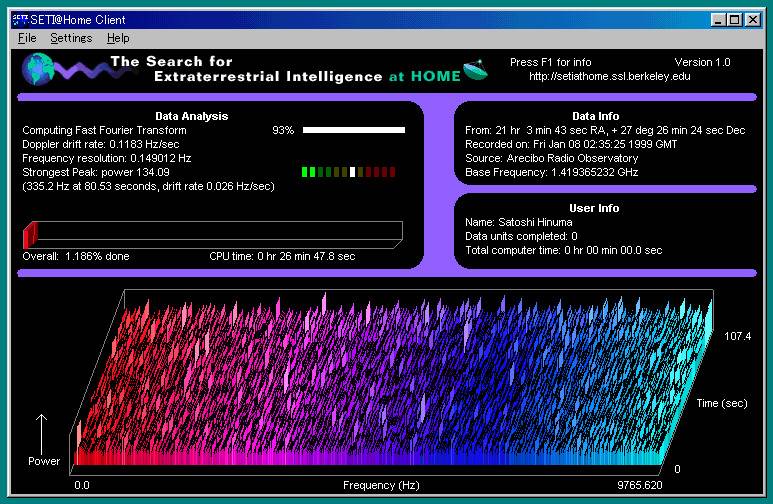The height and width of the screenshot is (504, 773).
Task: Click 'Overall: 1.186% done' text
Action: coord(76,256)
